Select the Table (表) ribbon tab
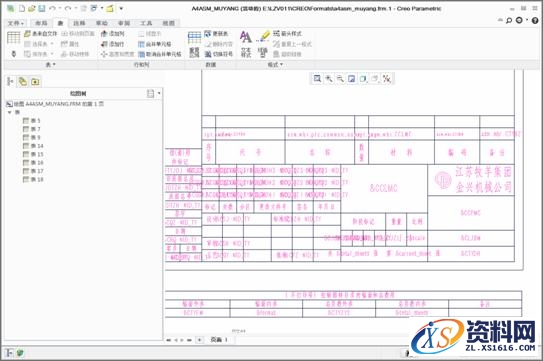This screenshot has height=361, width=543. tap(60, 23)
